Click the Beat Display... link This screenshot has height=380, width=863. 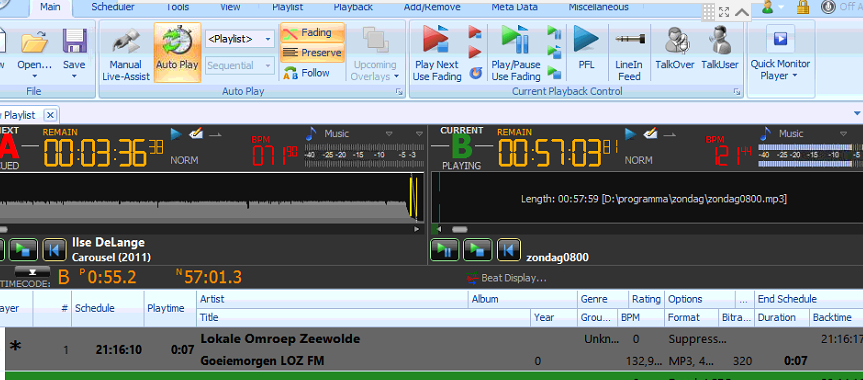[507, 278]
